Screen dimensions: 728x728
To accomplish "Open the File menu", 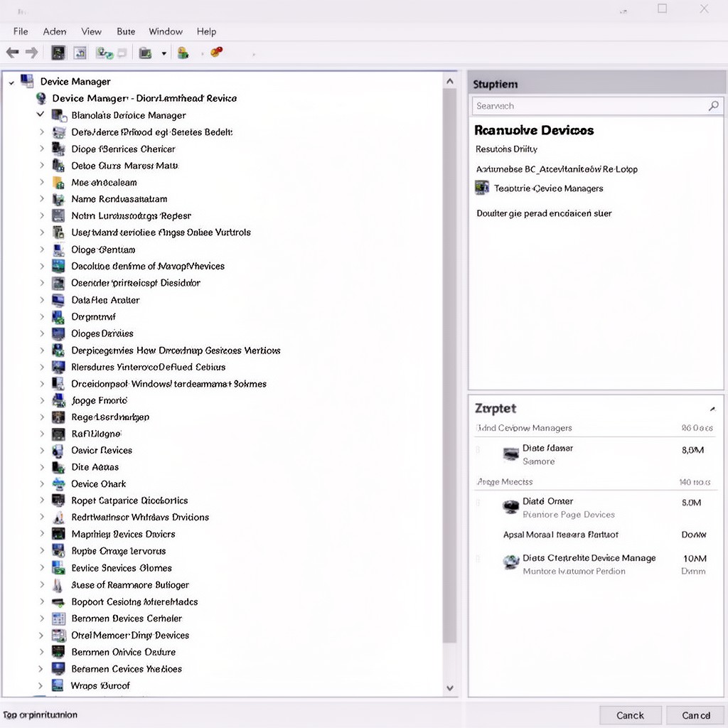I will pyautogui.click(x=21, y=31).
